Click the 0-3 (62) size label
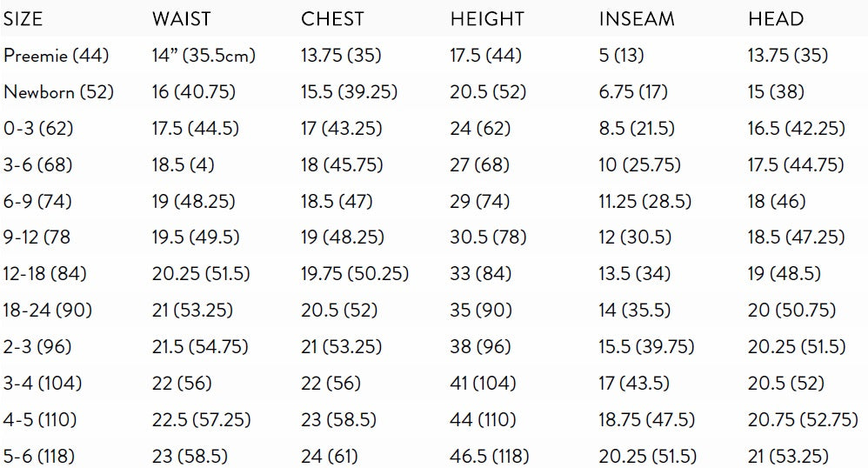The width and height of the screenshot is (868, 468). [x=39, y=129]
